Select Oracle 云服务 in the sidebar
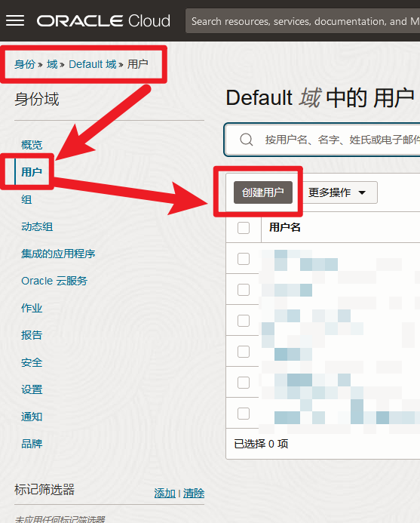The image size is (420, 523). click(x=54, y=281)
